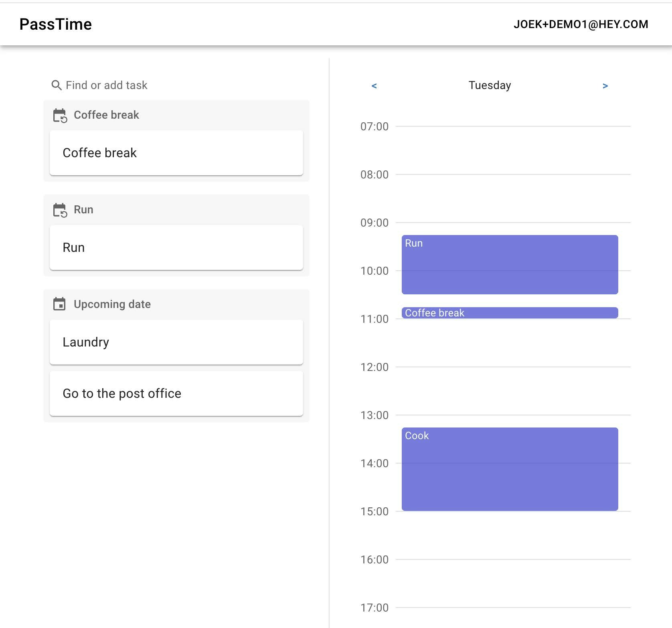Click the Run group header text
Screen dimensions: 672x628
click(x=83, y=210)
